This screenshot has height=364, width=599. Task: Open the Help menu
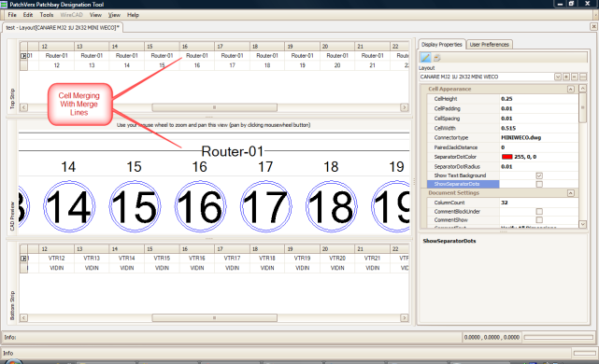point(133,15)
